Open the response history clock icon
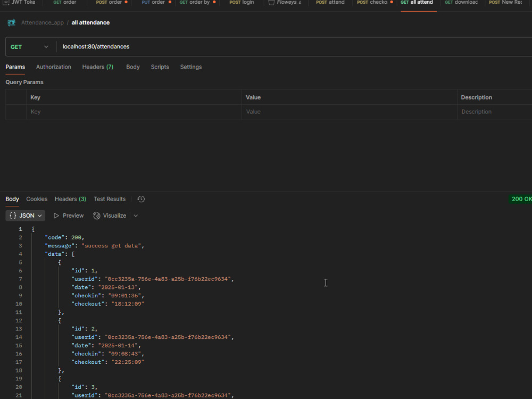The image size is (532, 399). (141, 199)
